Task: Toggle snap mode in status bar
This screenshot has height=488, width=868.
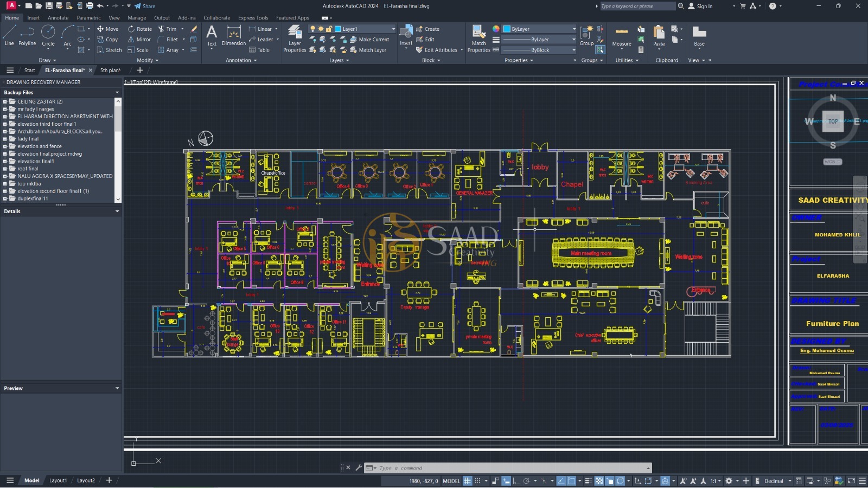Action: 478,481
